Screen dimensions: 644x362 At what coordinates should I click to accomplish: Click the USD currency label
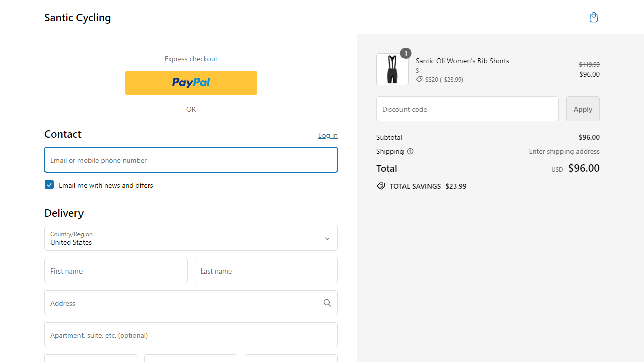tap(557, 170)
